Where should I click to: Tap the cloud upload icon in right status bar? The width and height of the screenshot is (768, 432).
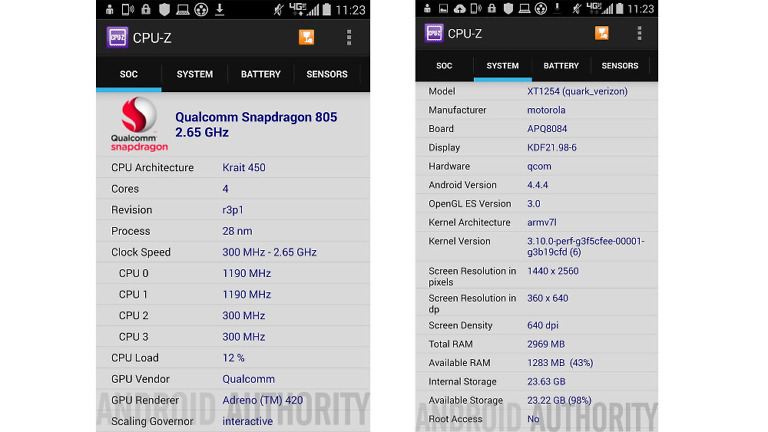(x=460, y=9)
